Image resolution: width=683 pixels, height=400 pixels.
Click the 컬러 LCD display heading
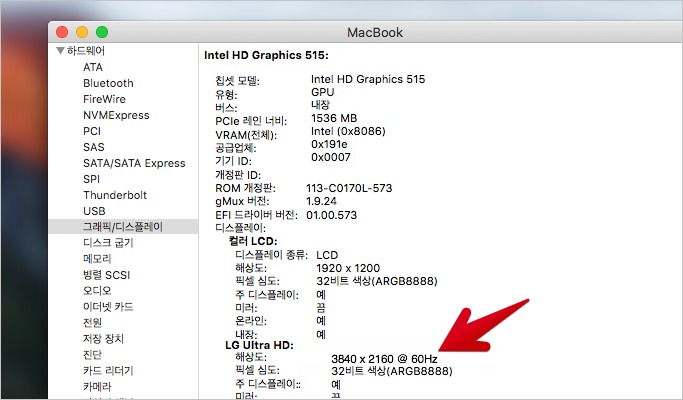(x=253, y=241)
